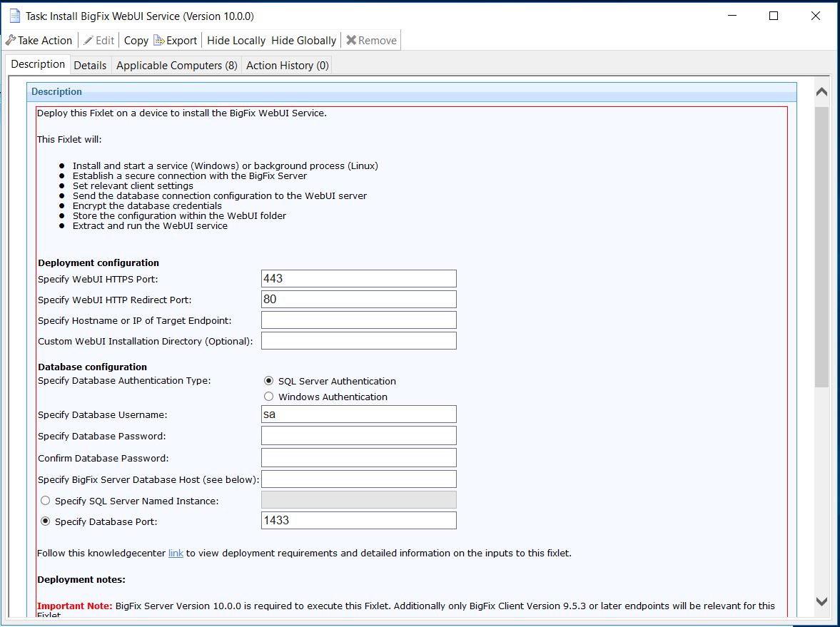This screenshot has height=627, width=840.
Task: Enable the Specify SQL Server Named Instance option
Action: click(x=46, y=500)
